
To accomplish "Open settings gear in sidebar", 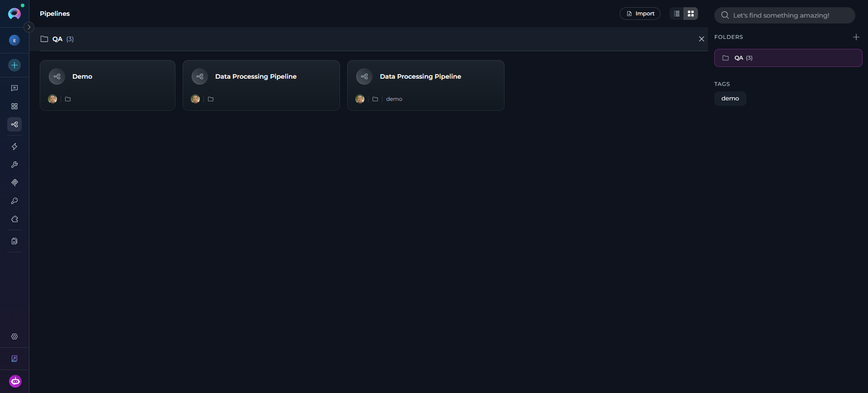I will 14,336.
